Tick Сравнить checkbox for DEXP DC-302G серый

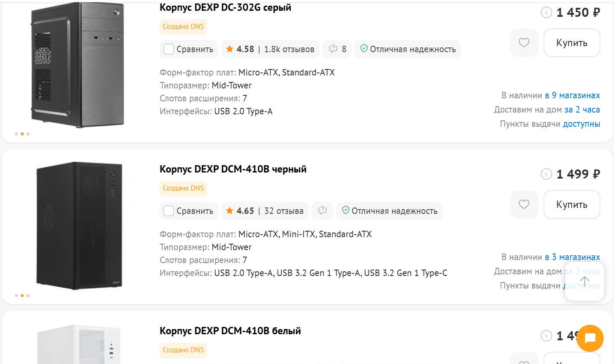point(169,49)
